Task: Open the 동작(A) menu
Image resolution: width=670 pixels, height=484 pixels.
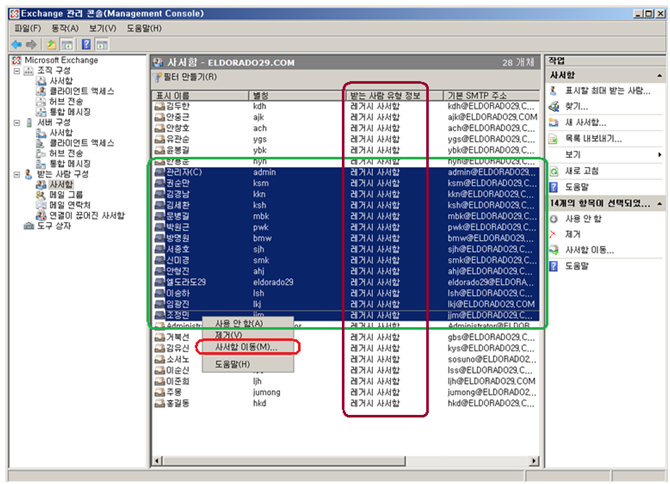Action: point(65,28)
